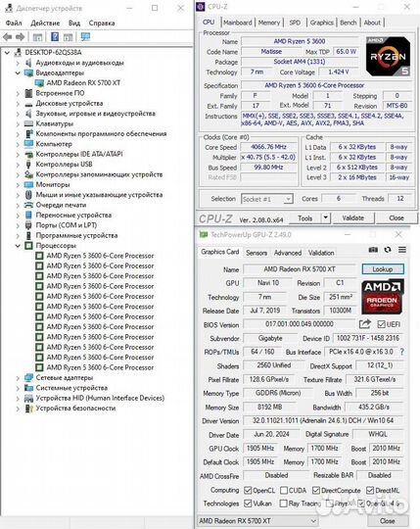The width and height of the screenshot is (420, 529).
Task: Expand the Контроллеры IDE ATA/ATAPI node
Action: (18, 154)
